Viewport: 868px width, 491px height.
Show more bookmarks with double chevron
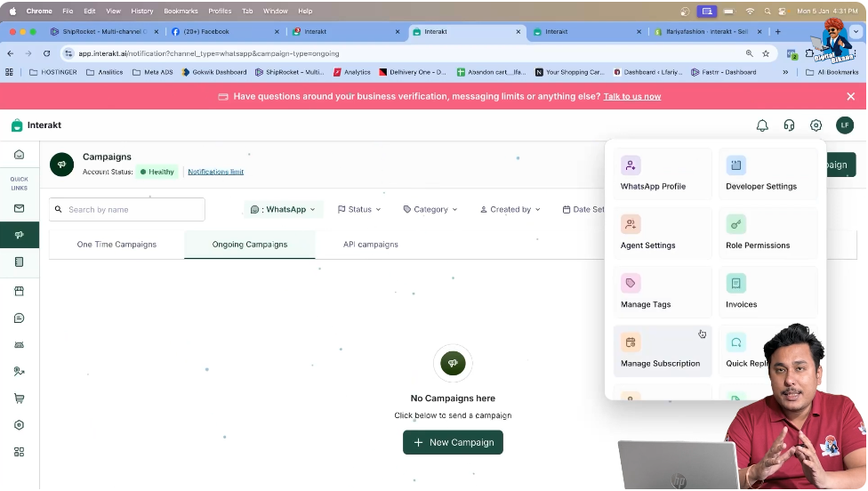point(785,72)
